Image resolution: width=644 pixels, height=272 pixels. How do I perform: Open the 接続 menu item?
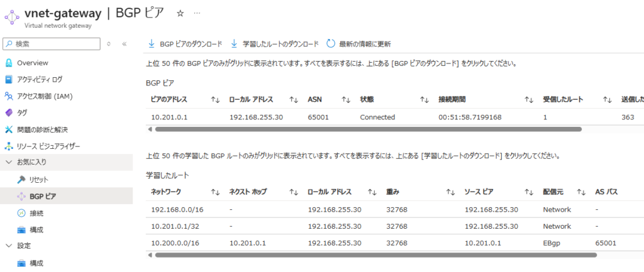pyautogui.click(x=36, y=213)
